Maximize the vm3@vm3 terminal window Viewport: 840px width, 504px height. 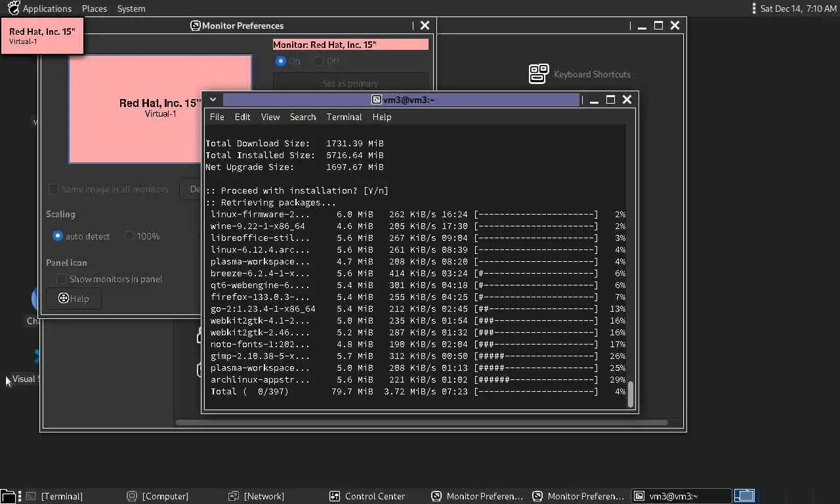point(610,100)
